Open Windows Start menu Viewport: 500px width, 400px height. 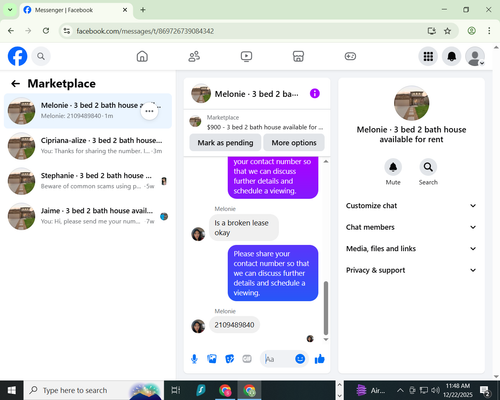coord(12,390)
